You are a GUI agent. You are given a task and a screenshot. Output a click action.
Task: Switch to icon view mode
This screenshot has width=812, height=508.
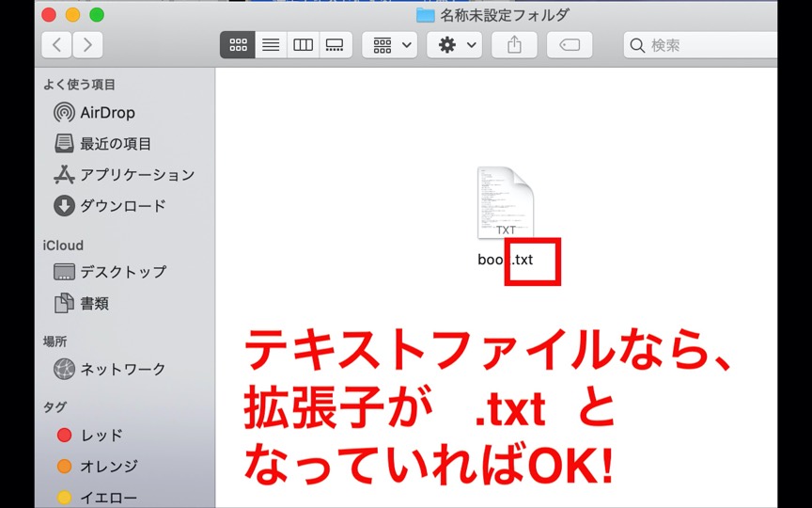[238, 44]
